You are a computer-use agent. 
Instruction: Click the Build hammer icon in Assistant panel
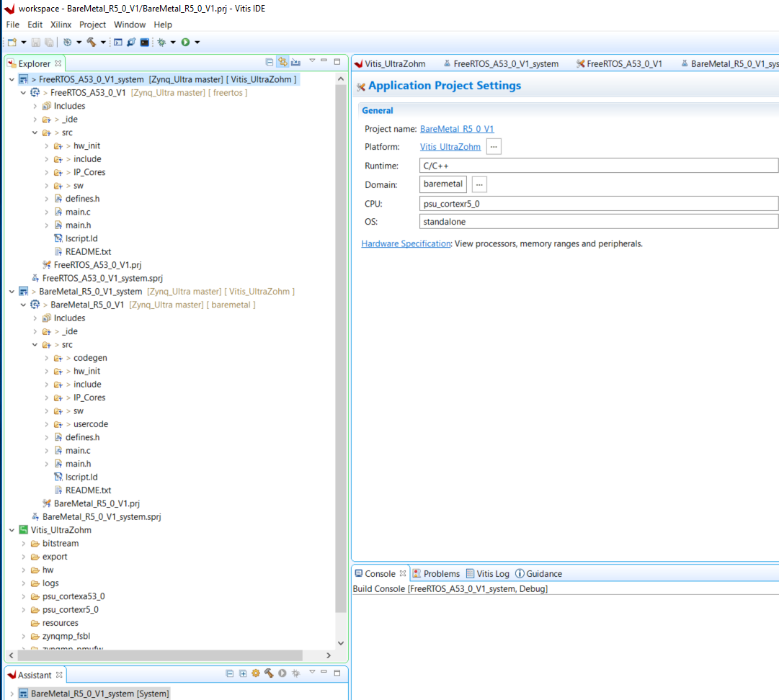[269, 674]
